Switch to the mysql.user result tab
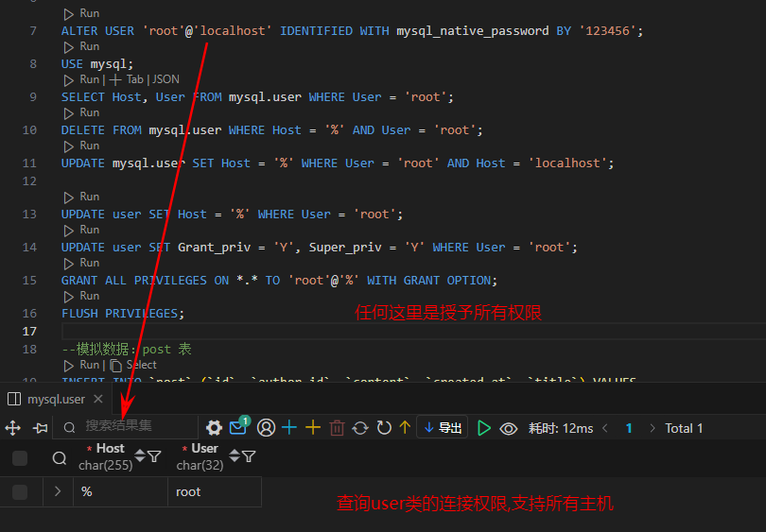This screenshot has width=766, height=532. point(56,400)
